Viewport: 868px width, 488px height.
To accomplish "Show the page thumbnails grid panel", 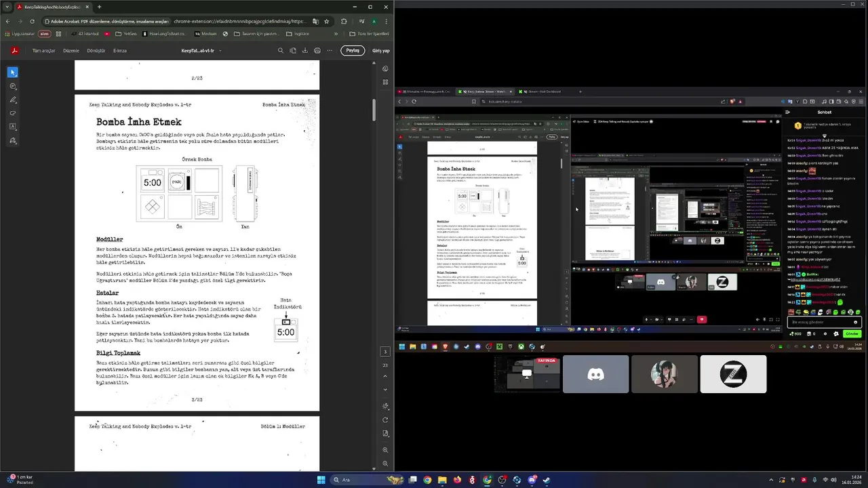I will tap(385, 82).
